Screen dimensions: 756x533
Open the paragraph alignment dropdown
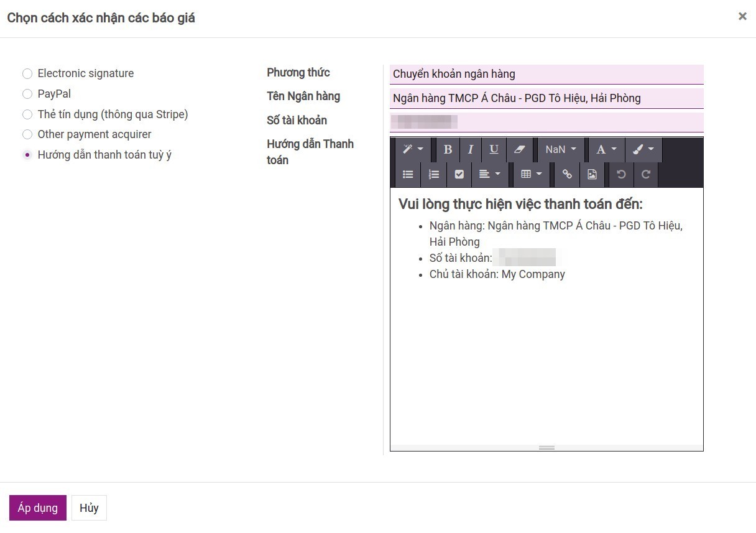[490, 175]
